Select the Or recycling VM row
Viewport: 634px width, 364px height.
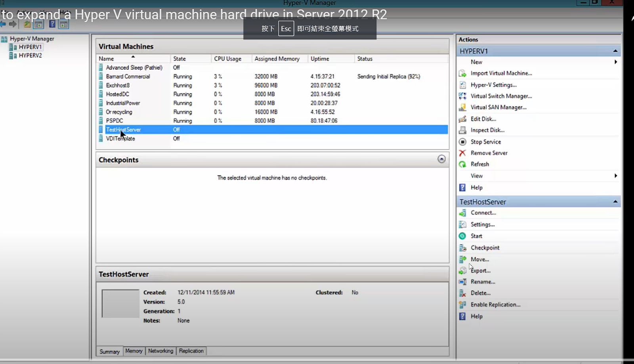273,112
